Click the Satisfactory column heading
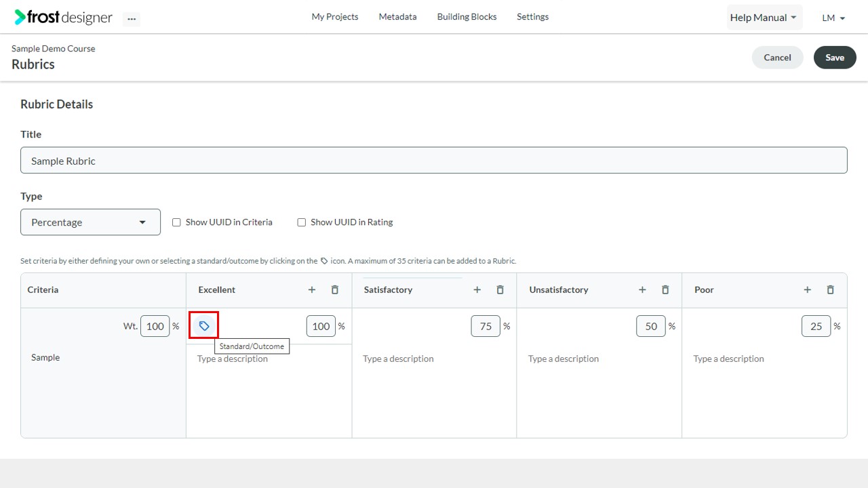Viewport: 868px width, 488px height. tap(388, 289)
